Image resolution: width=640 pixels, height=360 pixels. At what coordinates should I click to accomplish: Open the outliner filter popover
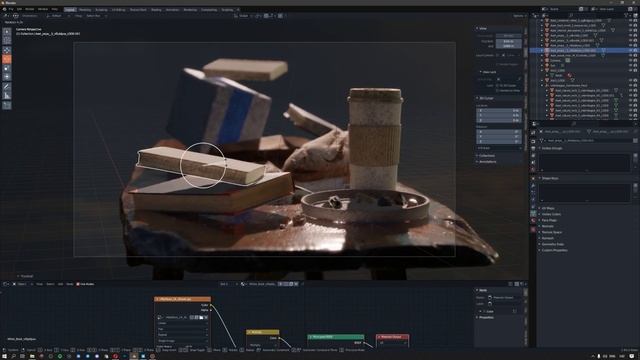627,16
